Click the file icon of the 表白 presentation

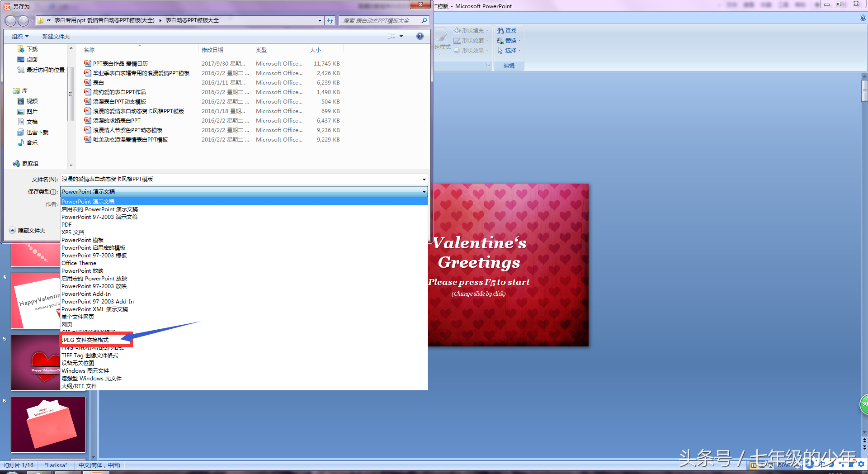tap(88, 82)
